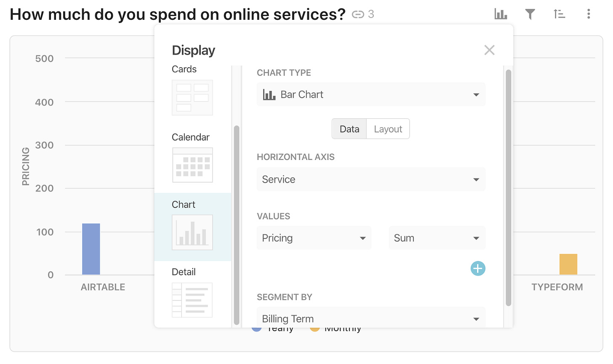Image resolution: width=613 pixels, height=364 pixels.
Task: Select the Cards display thumbnail
Action: [192, 98]
